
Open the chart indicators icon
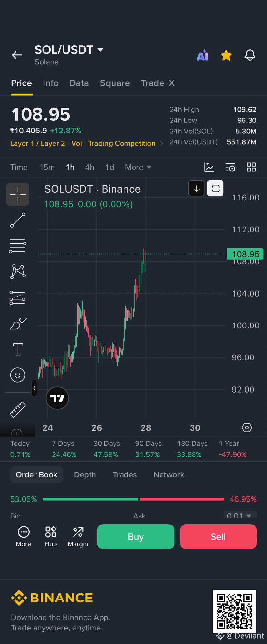(x=209, y=167)
